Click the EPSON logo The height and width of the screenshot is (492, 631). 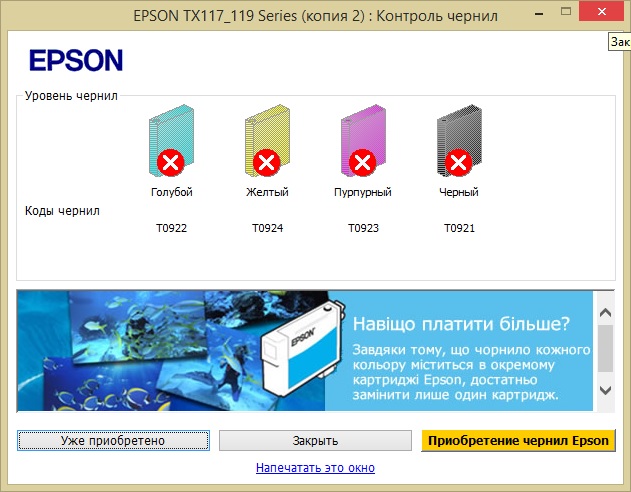[76, 60]
